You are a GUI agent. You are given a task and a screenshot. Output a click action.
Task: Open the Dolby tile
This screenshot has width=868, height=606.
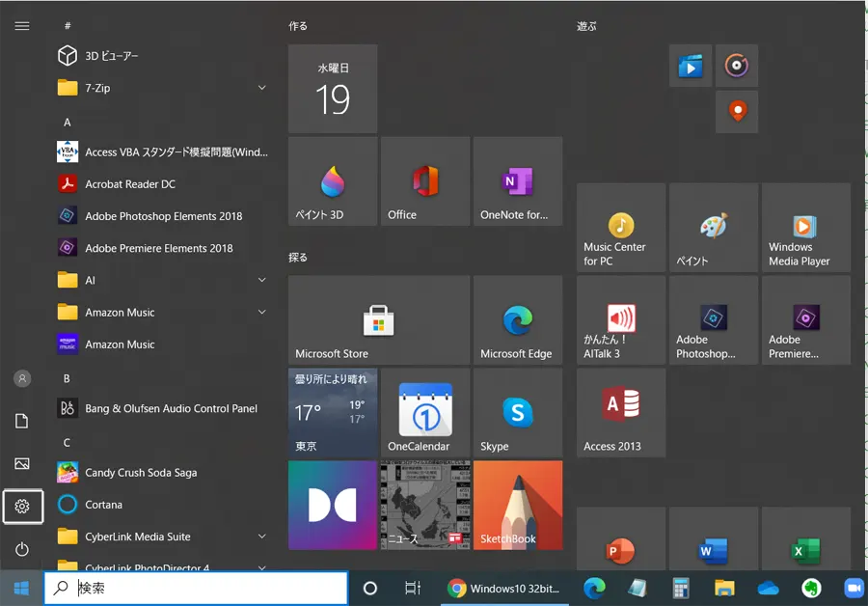click(x=333, y=506)
